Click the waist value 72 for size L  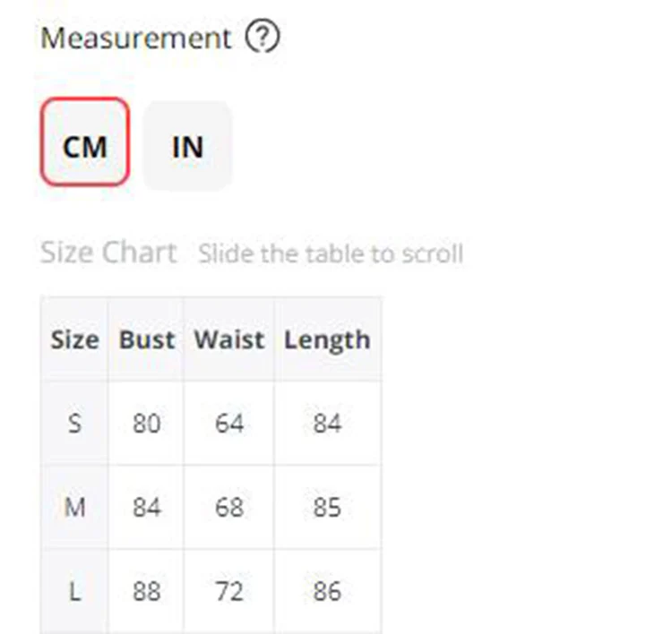pos(229,591)
